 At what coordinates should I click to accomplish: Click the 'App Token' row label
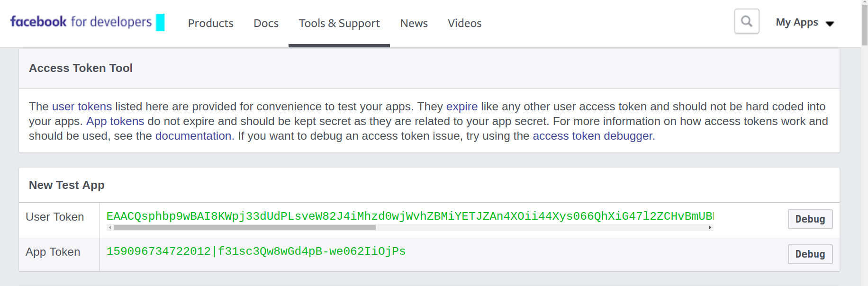[53, 252]
